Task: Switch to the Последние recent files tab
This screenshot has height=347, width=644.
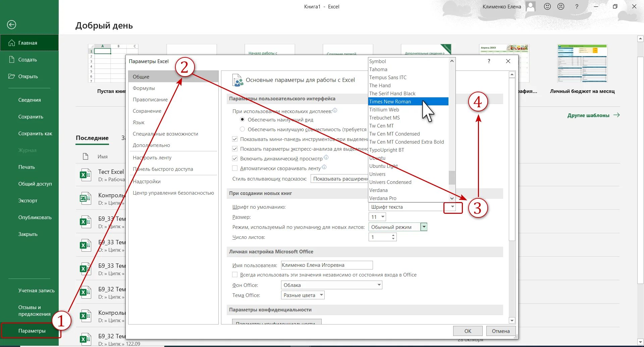Action: click(x=92, y=138)
